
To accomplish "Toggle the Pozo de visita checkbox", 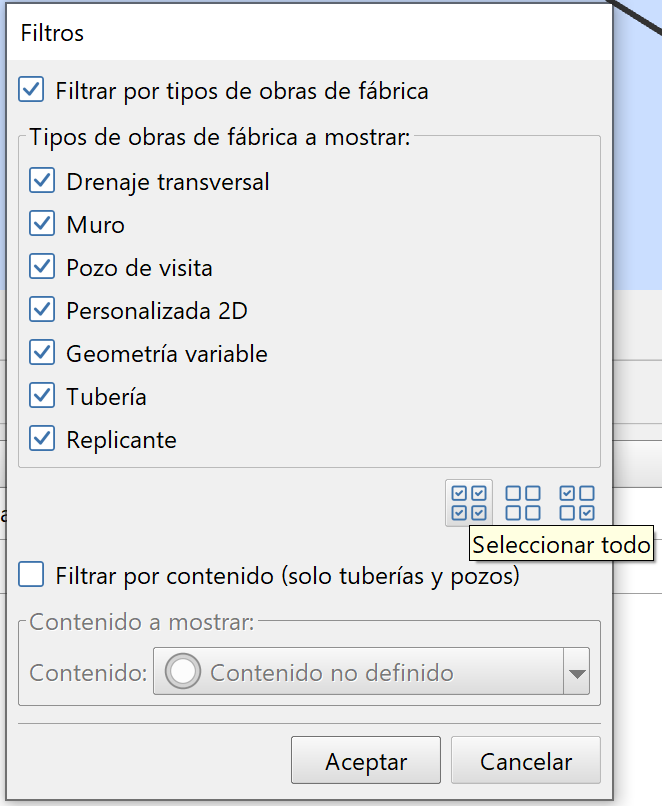I will pos(42,266).
